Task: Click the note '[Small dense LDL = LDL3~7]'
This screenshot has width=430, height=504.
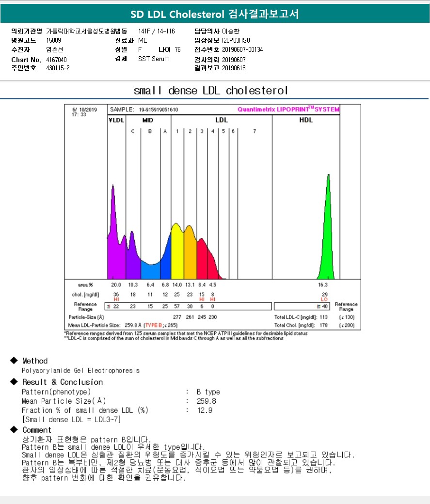Action: (71, 420)
